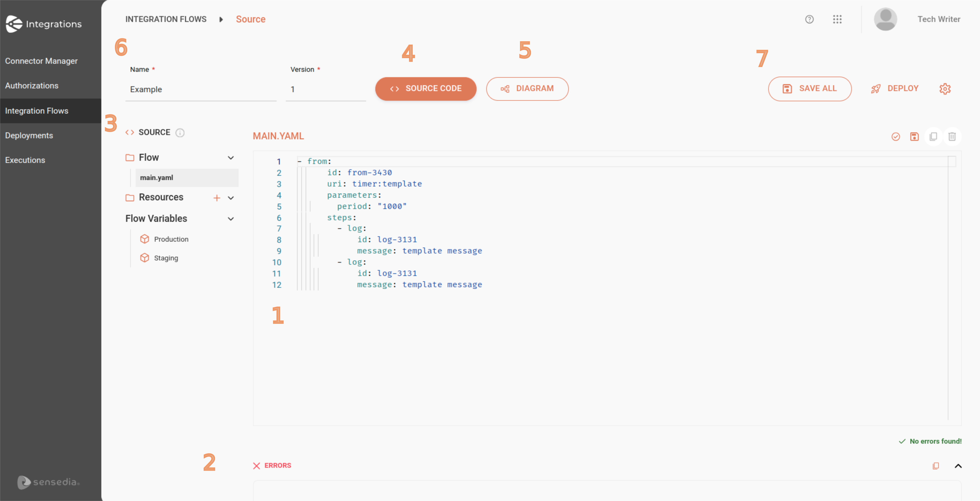The height and width of the screenshot is (501, 980).
Task: Click the '- from:' code line
Action: (x=314, y=161)
